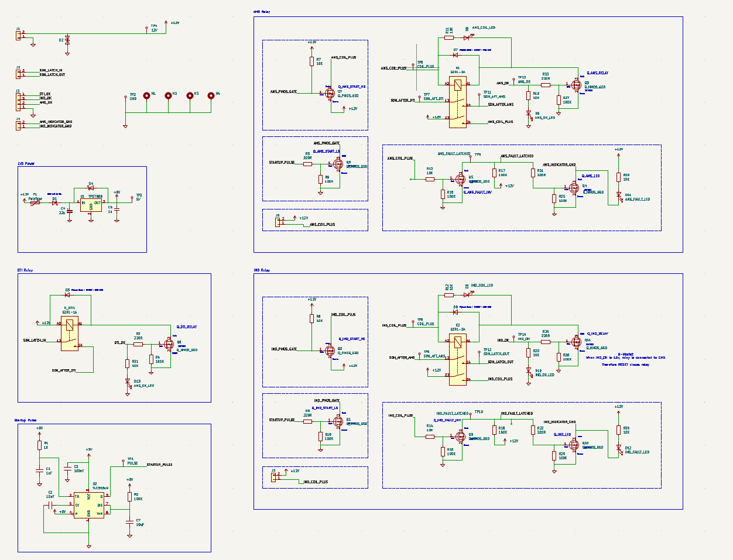The height and width of the screenshot is (560, 733).
Task: Click the 'IMD Relay' section title
Action: click(x=262, y=270)
